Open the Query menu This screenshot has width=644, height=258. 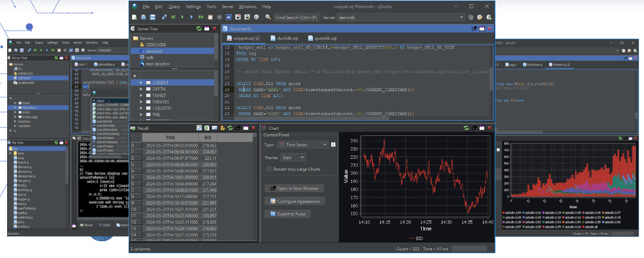[174, 6]
